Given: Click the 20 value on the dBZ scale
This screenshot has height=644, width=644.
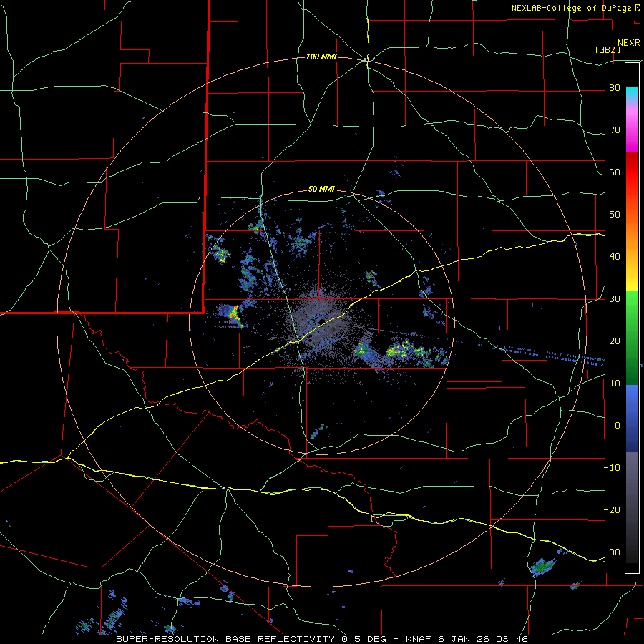Looking at the screenshot, I should [615, 341].
